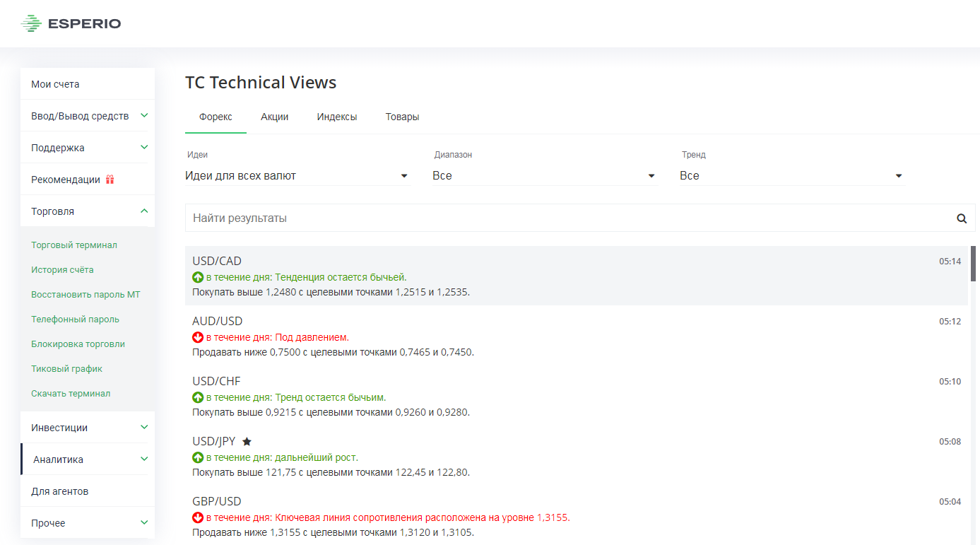980x545 pixels.
Task: Expand the Аналитика menu chevron
Action: point(144,459)
